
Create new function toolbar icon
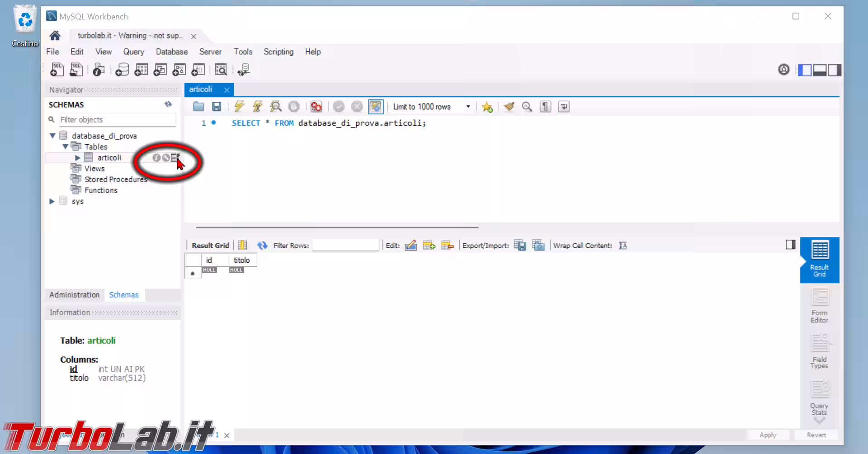coord(198,70)
